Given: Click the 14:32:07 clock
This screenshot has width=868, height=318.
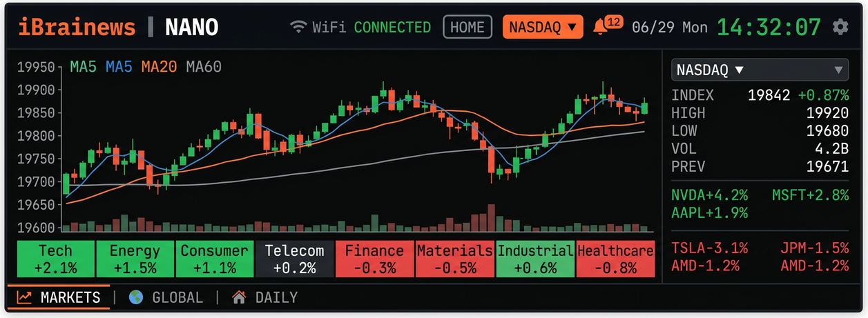Looking at the screenshot, I should coord(769,27).
